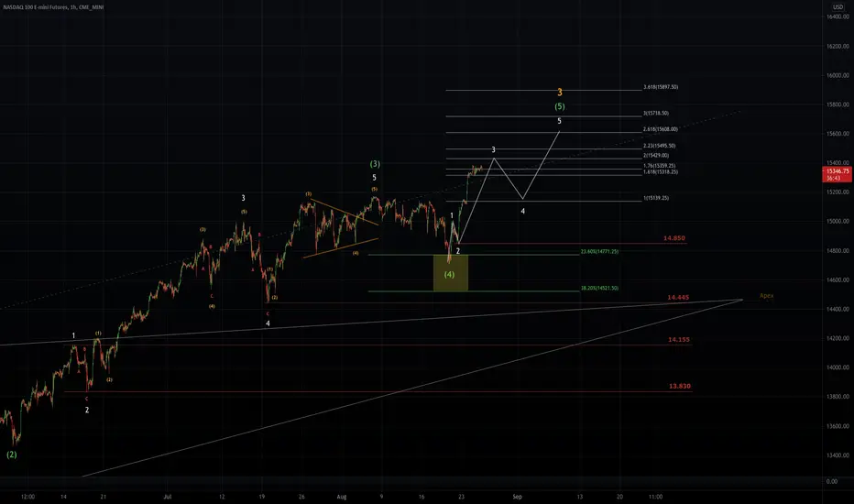This screenshot has height=504, width=854.
Task: Select the 2.23(15495.50) extension label
Action: coord(660,146)
